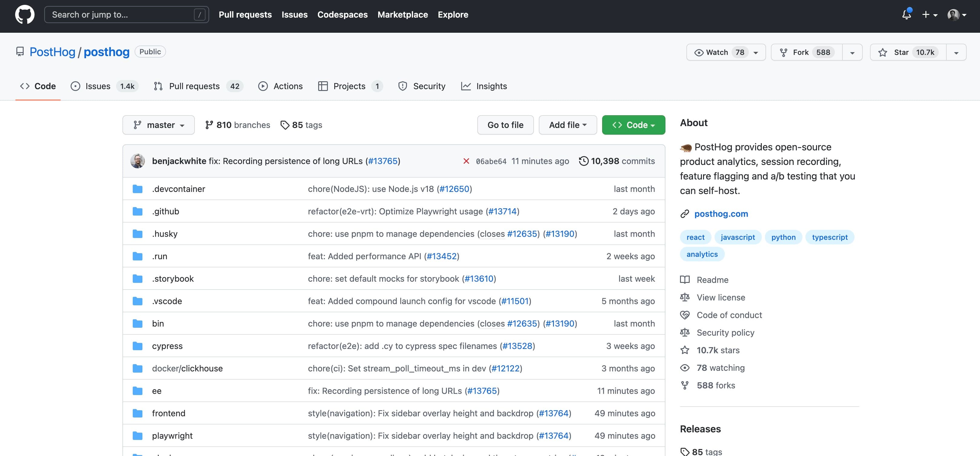Image resolution: width=980 pixels, height=456 pixels.
Task: Open the ee folder
Action: click(x=157, y=391)
